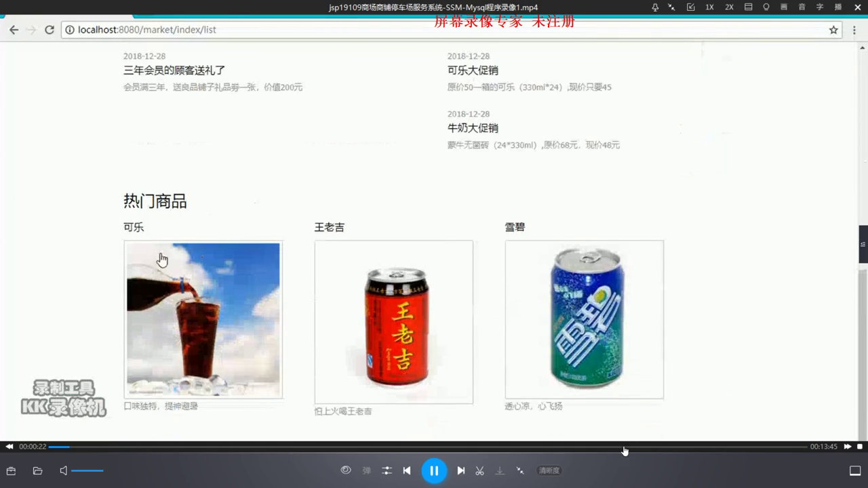Click the 雪碧 product name

coord(515,227)
